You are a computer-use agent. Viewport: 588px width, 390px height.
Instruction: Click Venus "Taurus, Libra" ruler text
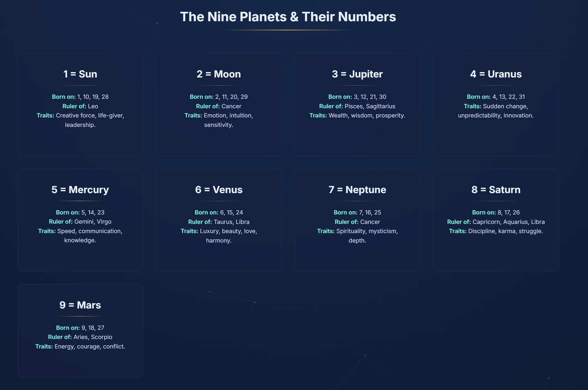[x=231, y=222]
